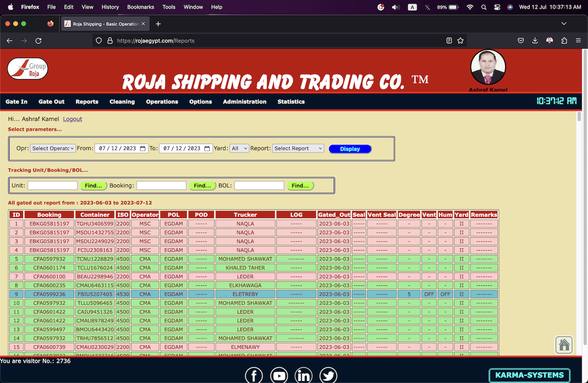
Task: Click the shield tracking protection icon
Action: click(x=99, y=41)
